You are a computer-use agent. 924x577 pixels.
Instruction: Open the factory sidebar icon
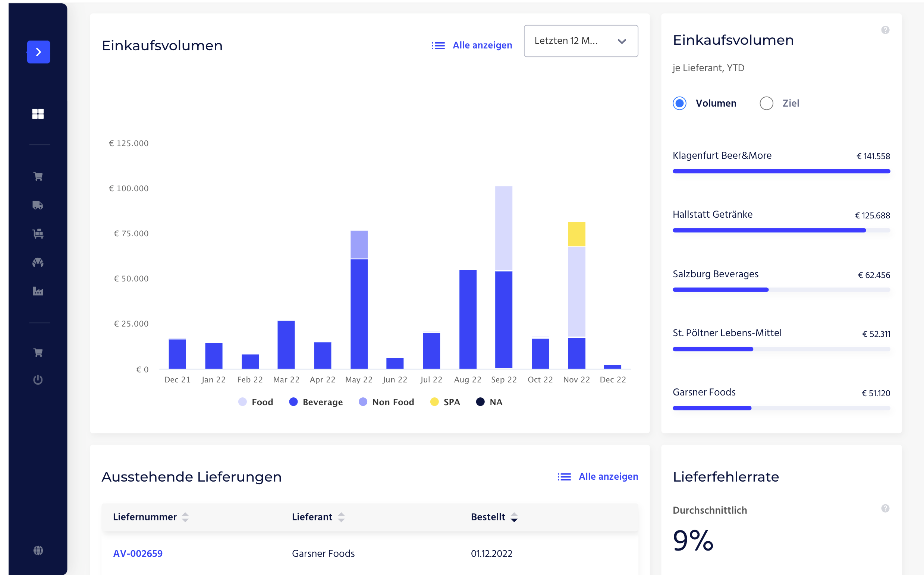tap(38, 291)
